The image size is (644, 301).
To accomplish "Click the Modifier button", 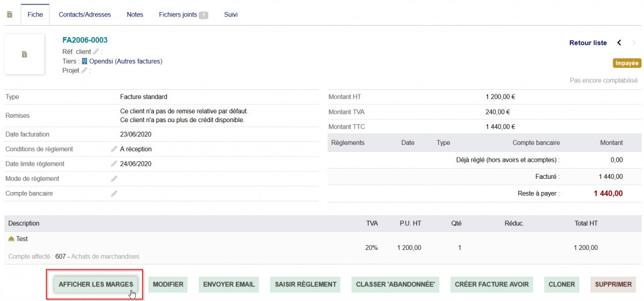I will pyautogui.click(x=168, y=284).
